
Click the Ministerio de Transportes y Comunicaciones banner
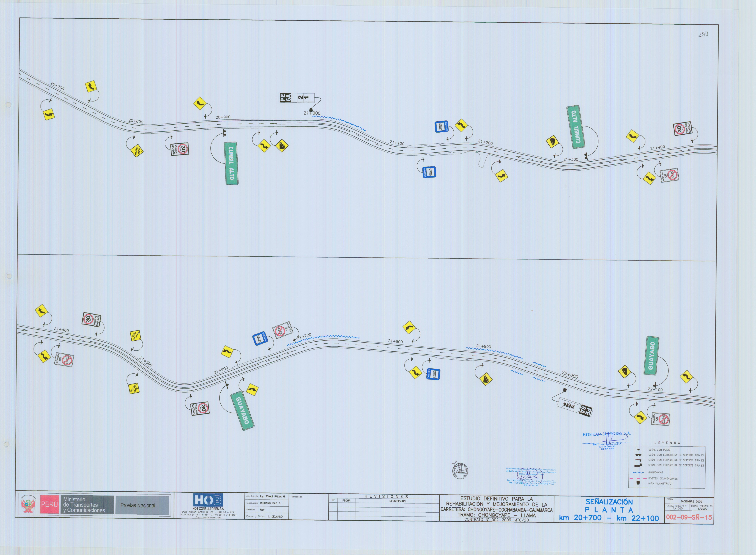click(x=87, y=505)
